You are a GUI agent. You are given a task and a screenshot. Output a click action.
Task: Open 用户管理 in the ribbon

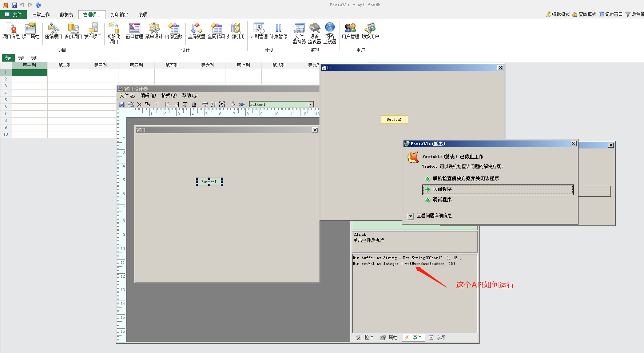point(350,31)
